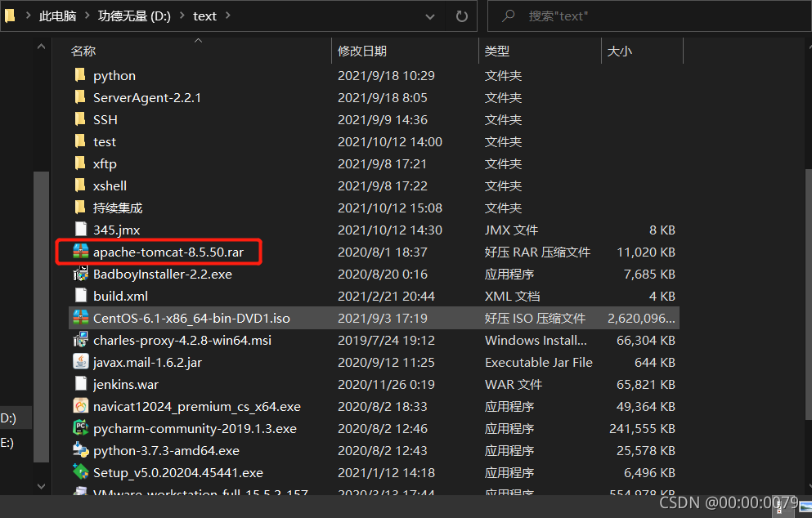Click the Setup_v5.0.20204.45441.exe icon
This screenshot has width=812, height=518.
[x=81, y=472]
